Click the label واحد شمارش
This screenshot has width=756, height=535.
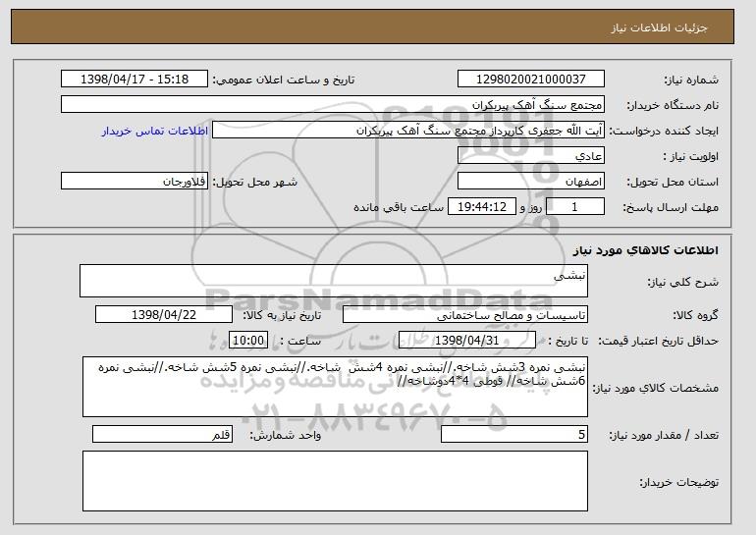click(285, 435)
